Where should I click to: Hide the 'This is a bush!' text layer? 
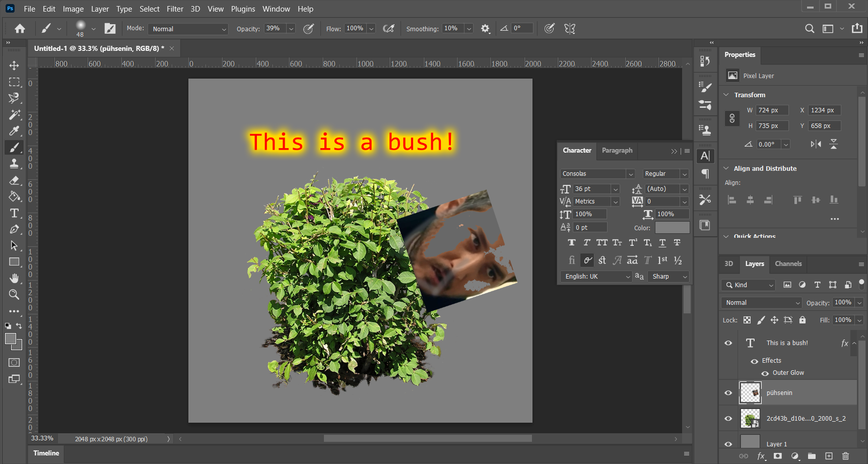(x=728, y=343)
